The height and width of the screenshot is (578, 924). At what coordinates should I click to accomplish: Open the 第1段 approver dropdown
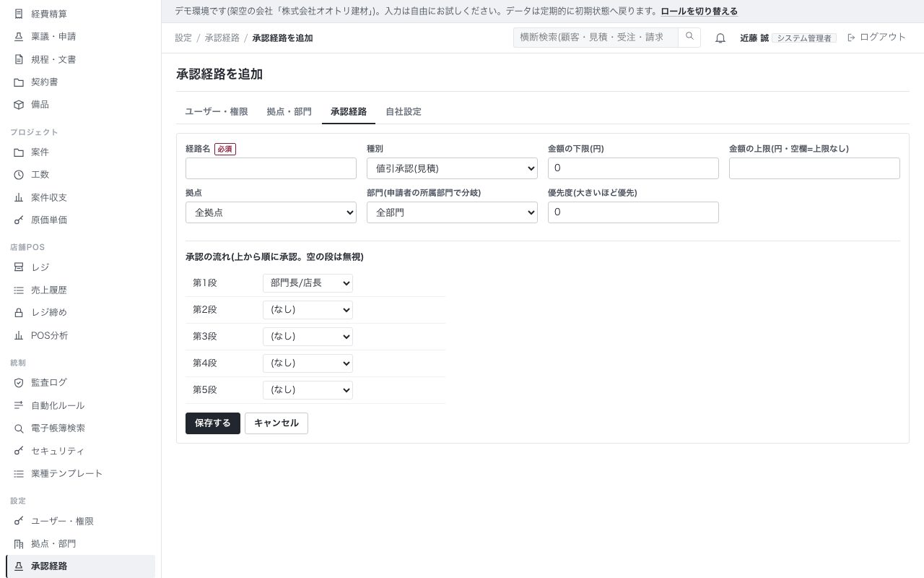tap(308, 282)
